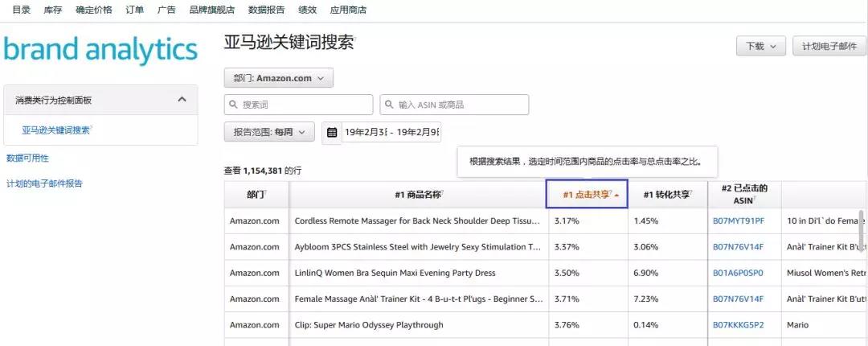The height and width of the screenshot is (346, 868).
Task: Open the 品牌旗舰店 menu
Action: [x=212, y=10]
